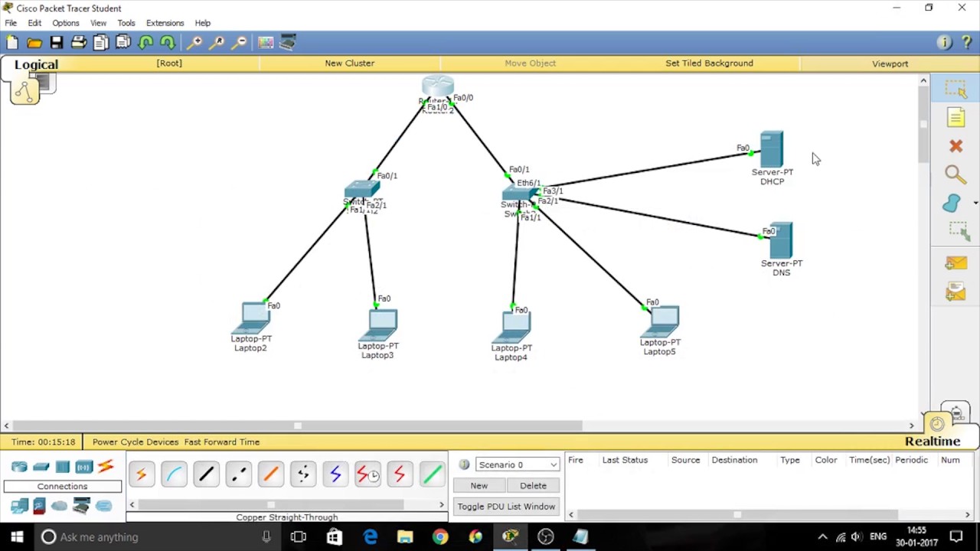Save the topology with the floppy icon
980x551 pixels.
tap(57, 43)
